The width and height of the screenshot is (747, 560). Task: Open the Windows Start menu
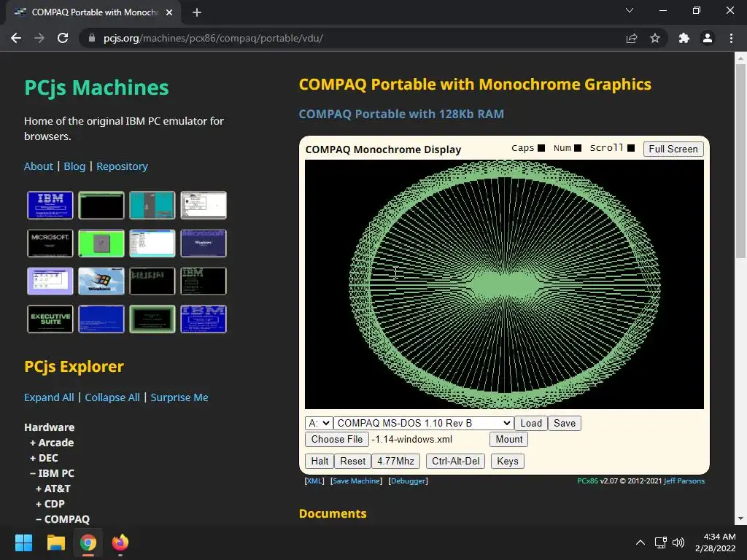pyautogui.click(x=23, y=542)
